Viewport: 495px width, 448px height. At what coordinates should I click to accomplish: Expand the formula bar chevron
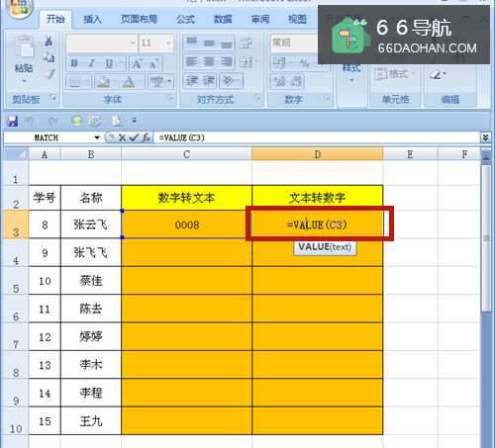(485, 137)
